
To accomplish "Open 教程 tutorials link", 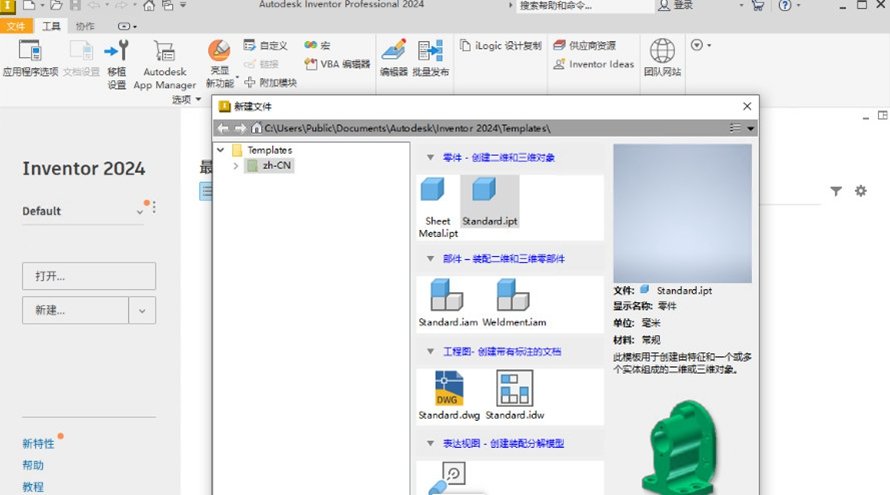I will (x=33, y=487).
